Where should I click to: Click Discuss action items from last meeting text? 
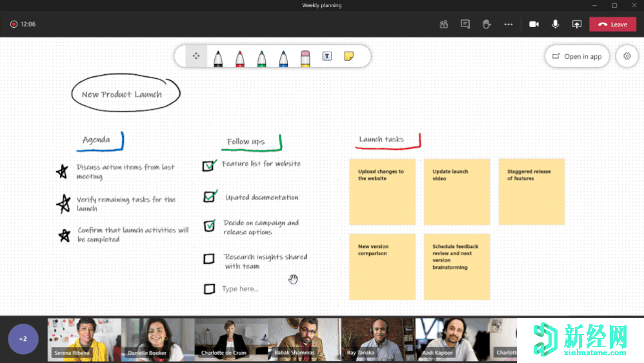(x=125, y=171)
